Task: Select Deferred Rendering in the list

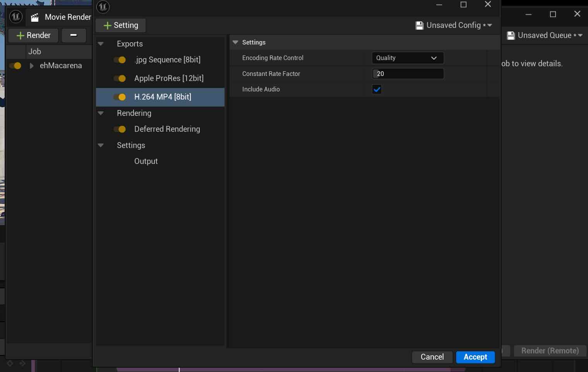Action: click(167, 129)
